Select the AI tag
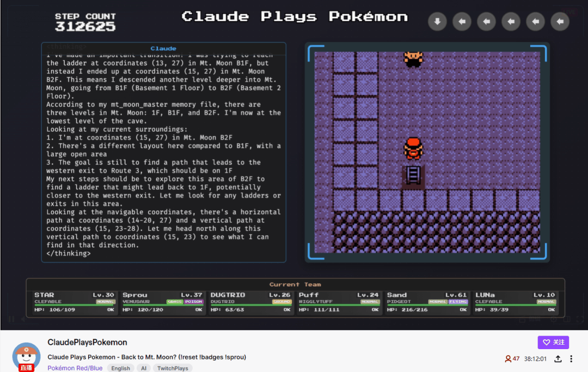This screenshot has width=588, height=372. click(x=144, y=368)
